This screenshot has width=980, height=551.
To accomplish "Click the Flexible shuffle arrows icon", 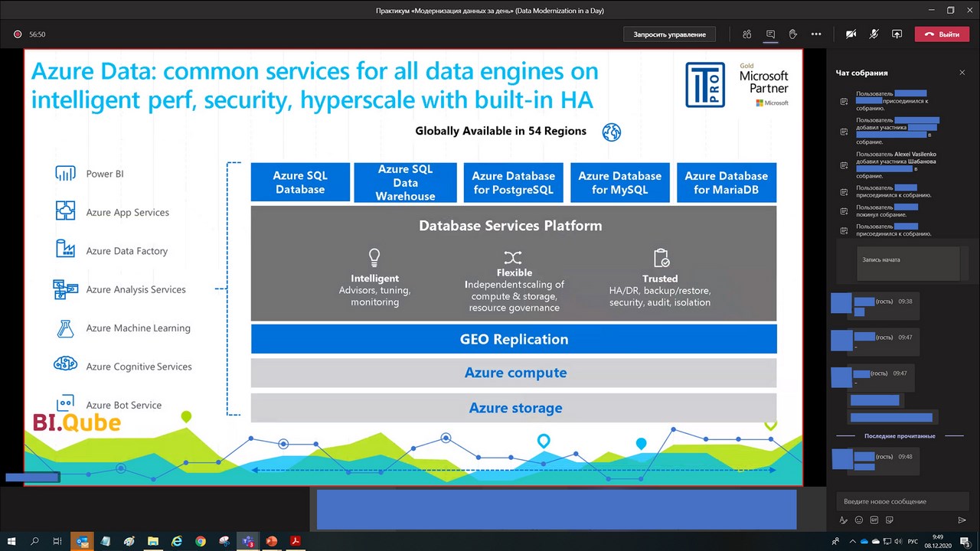I will 513,257.
